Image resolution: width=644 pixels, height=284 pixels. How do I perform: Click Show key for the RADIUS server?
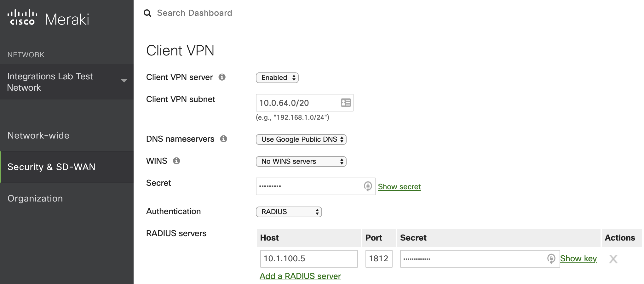578,258
